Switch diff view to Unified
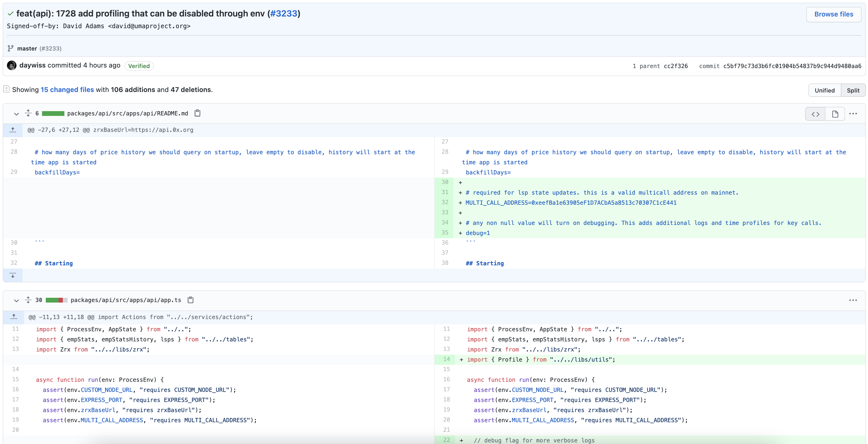Screen dimensions: 868x444 tap(825, 90)
